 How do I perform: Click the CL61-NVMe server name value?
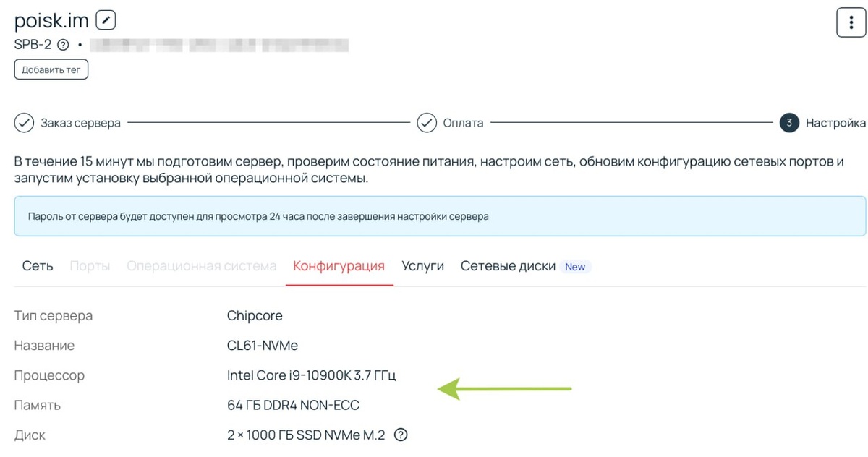(263, 346)
